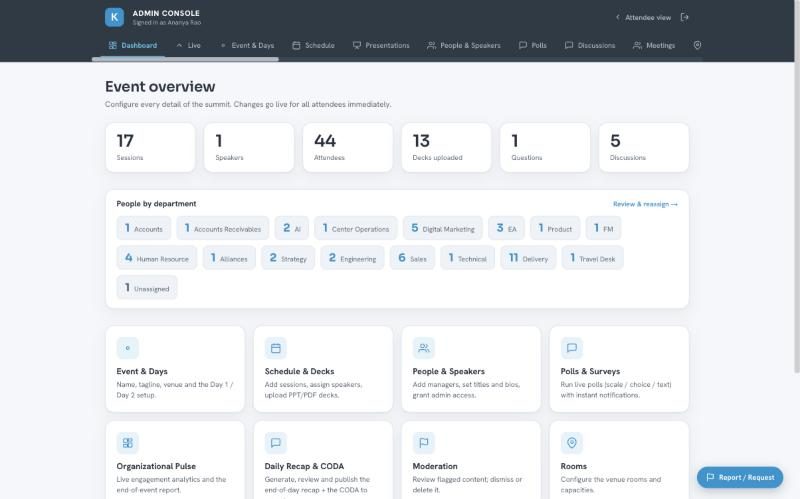Open the Moderation card
800x499 pixels.
click(471, 460)
